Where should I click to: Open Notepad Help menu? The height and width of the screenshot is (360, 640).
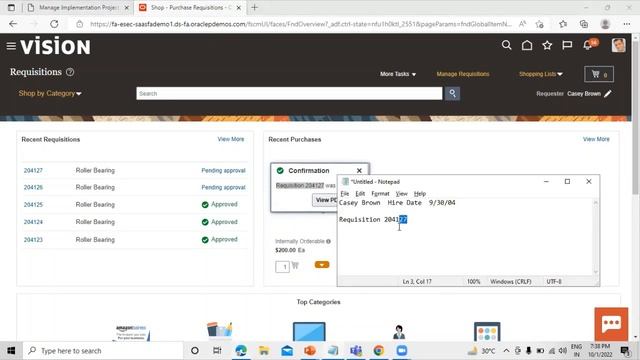pos(420,193)
